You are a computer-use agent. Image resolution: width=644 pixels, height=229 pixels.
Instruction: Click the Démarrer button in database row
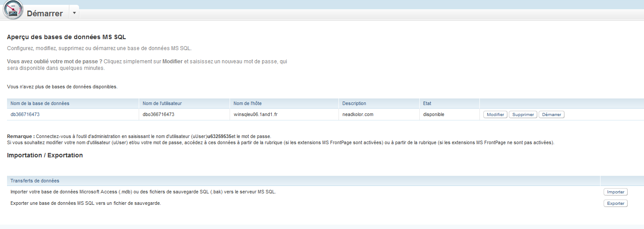[x=551, y=114]
